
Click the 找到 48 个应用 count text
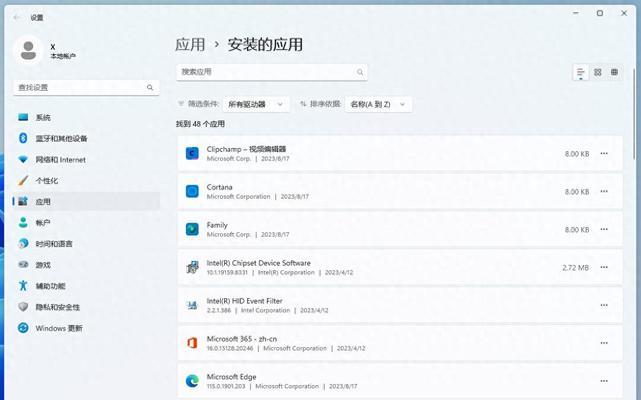200,124
